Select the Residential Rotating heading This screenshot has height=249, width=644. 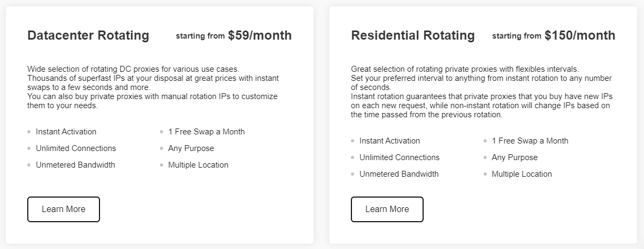tap(412, 36)
